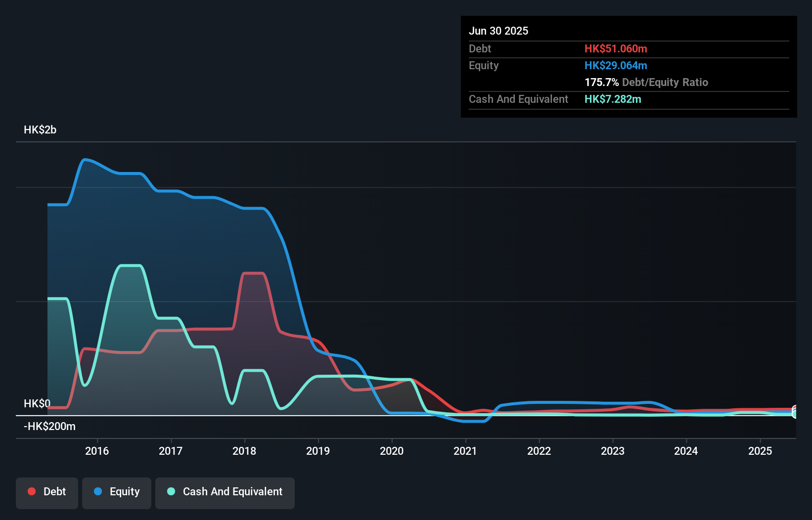The height and width of the screenshot is (520, 812).
Task: Click the Jun 30 2025 tooltip date
Action: tap(498, 31)
